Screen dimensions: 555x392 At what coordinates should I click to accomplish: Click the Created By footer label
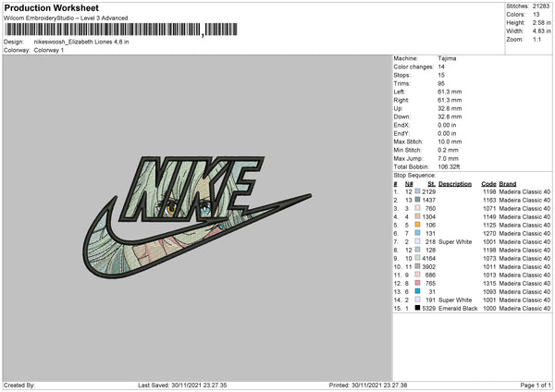coord(19,386)
